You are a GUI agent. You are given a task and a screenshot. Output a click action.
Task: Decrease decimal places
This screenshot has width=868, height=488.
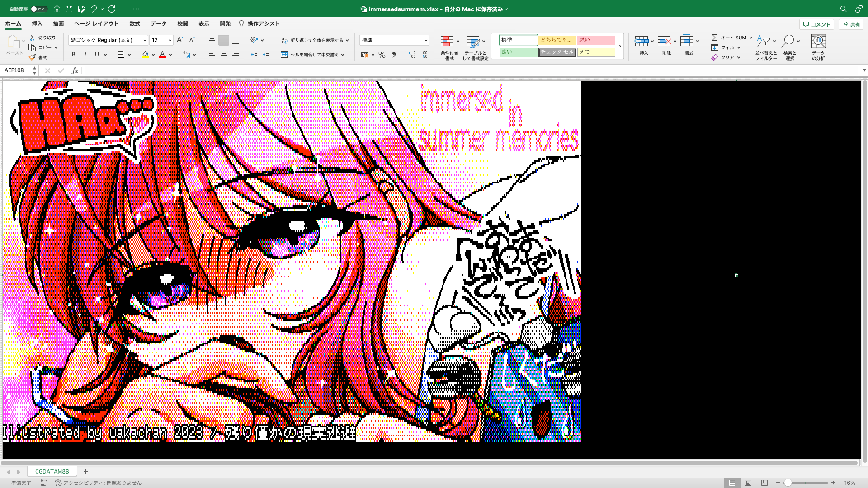coord(424,55)
